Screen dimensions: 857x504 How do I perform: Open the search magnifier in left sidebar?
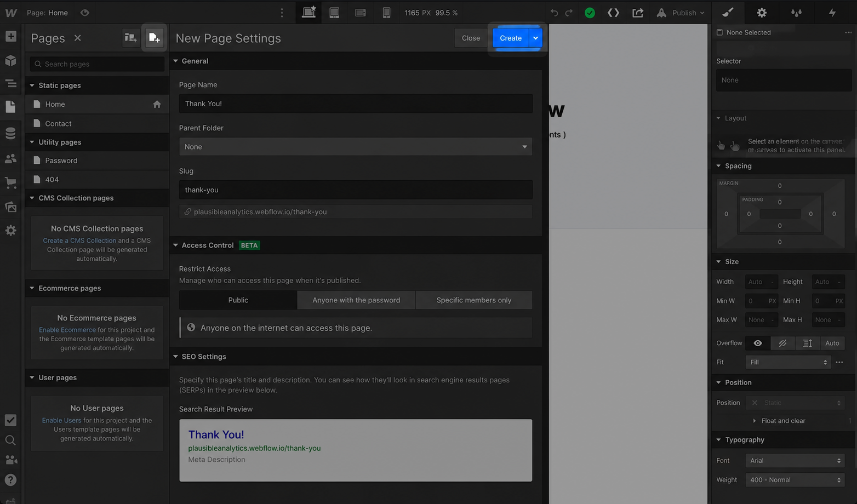click(10, 440)
